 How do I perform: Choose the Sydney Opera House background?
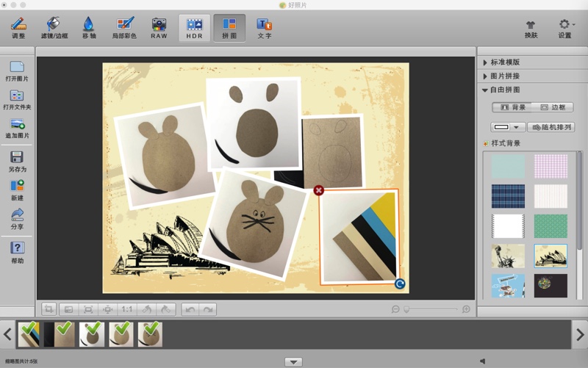(x=551, y=256)
